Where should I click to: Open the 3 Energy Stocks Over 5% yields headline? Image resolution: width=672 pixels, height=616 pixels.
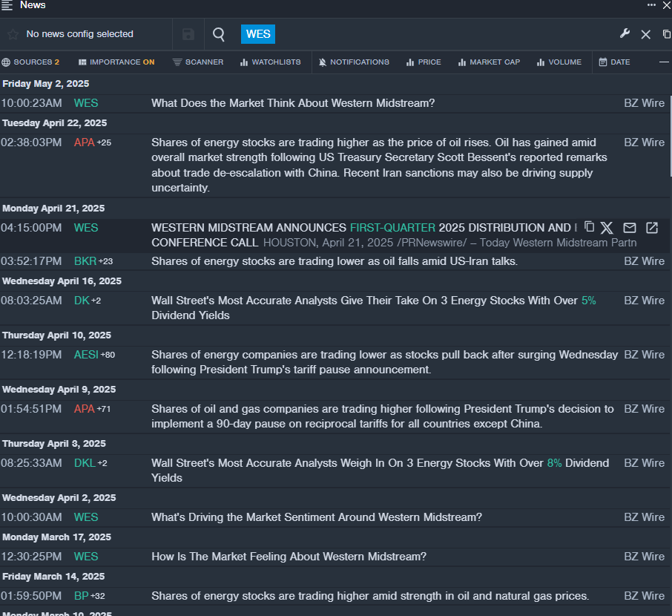[374, 307]
